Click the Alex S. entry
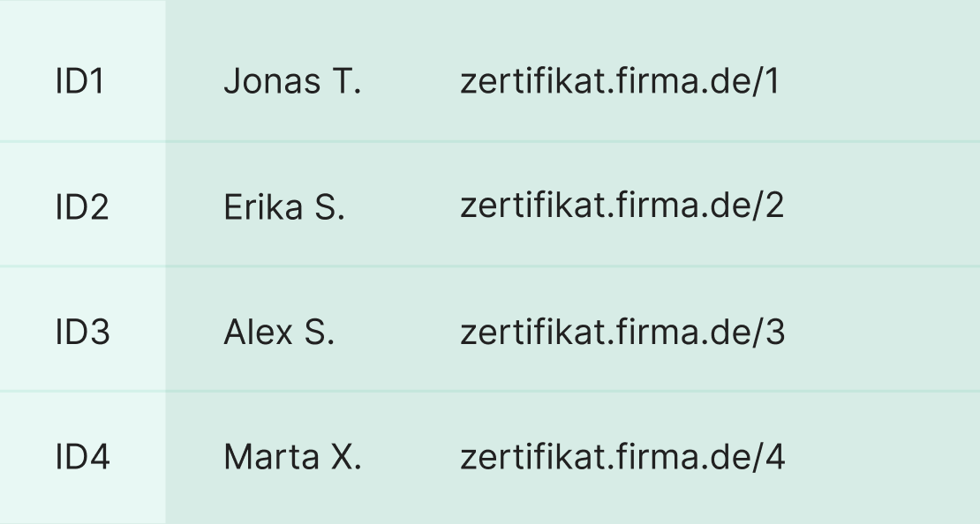The width and height of the screenshot is (980, 524). pyautogui.click(x=279, y=333)
